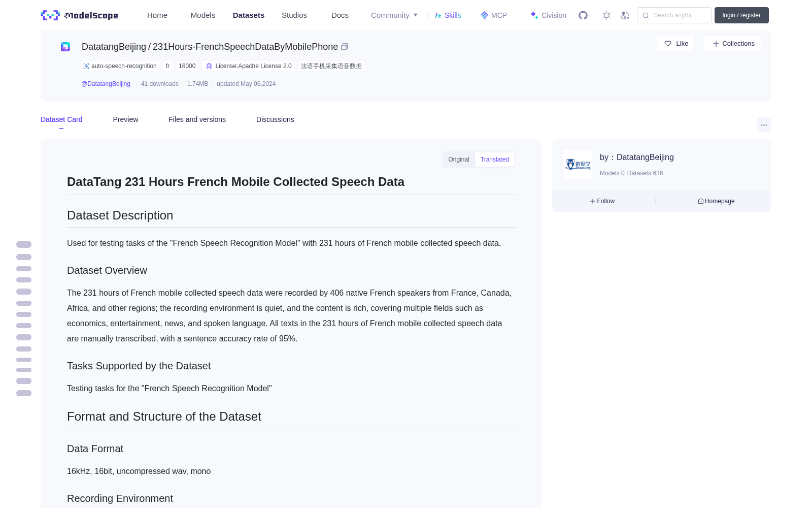Open the Datasets nav item
This screenshot has height=508, width=812.
(249, 15)
